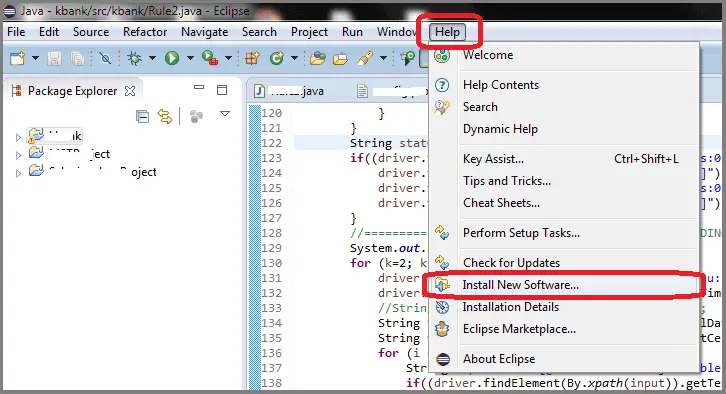The height and width of the screenshot is (394, 726).
Task: Open the File menu
Action: (x=16, y=32)
